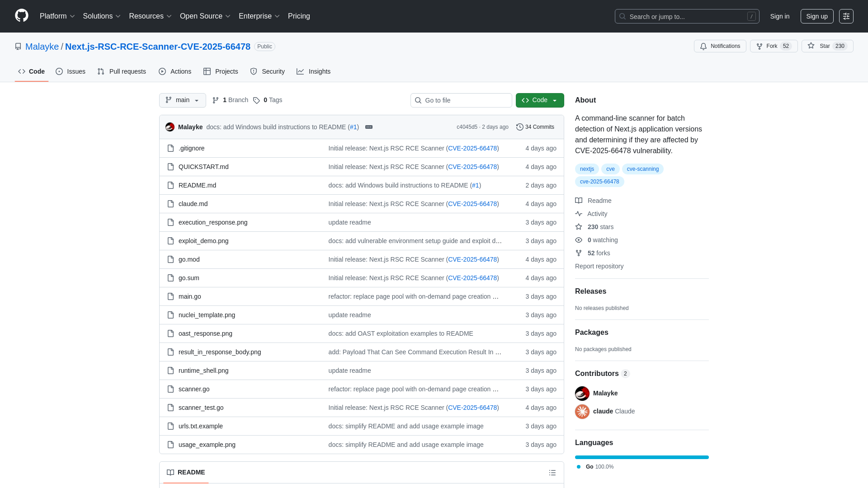Click the GitHub home logo
This screenshot has width=868, height=488.
pyautogui.click(x=21, y=16)
